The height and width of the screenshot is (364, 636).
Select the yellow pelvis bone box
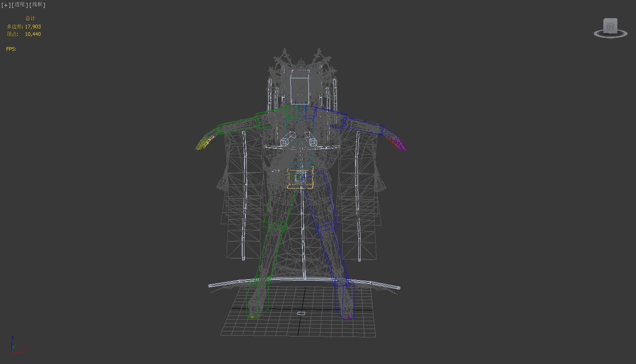(x=300, y=180)
